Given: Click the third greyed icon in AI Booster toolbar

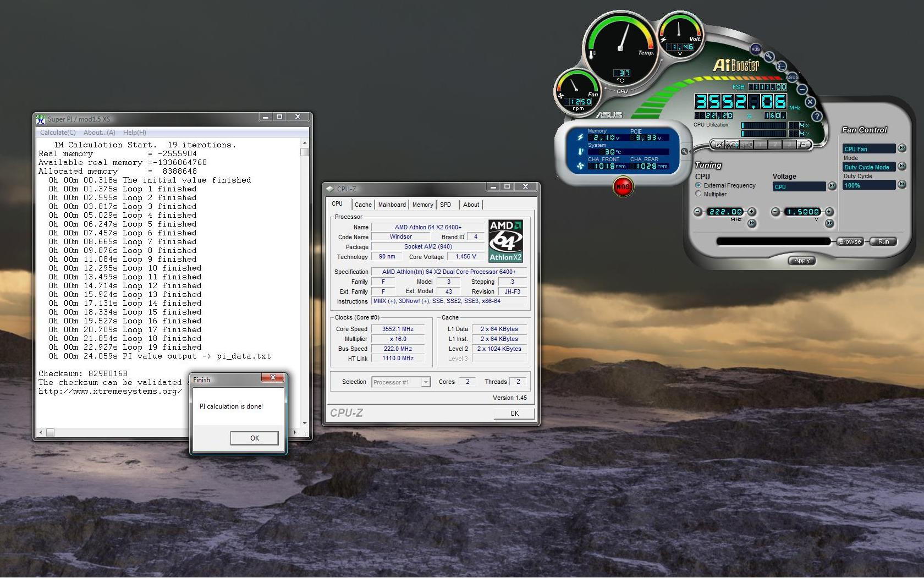Looking at the screenshot, I should pos(746,145).
